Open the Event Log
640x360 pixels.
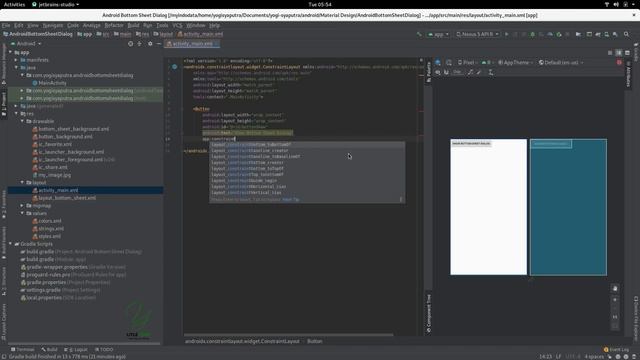point(616,349)
